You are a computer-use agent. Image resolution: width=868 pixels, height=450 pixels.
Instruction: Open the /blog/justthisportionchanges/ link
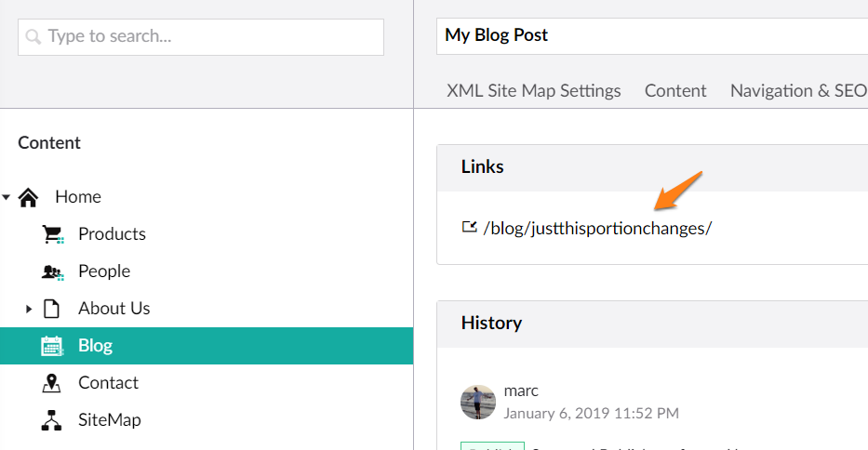click(597, 228)
